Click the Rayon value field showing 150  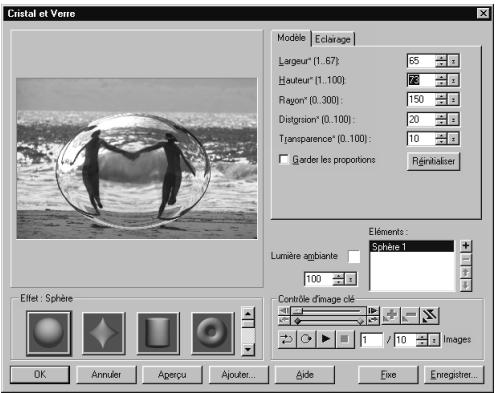click(421, 100)
